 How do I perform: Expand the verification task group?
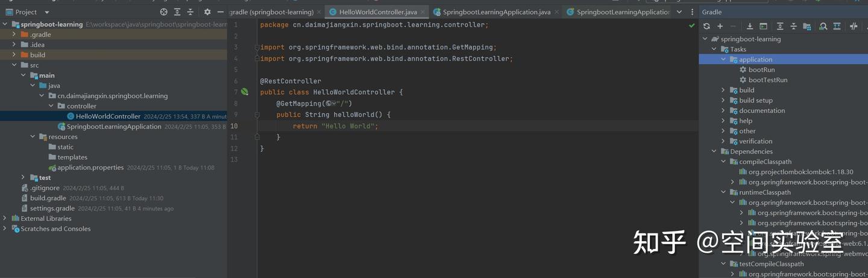723,142
